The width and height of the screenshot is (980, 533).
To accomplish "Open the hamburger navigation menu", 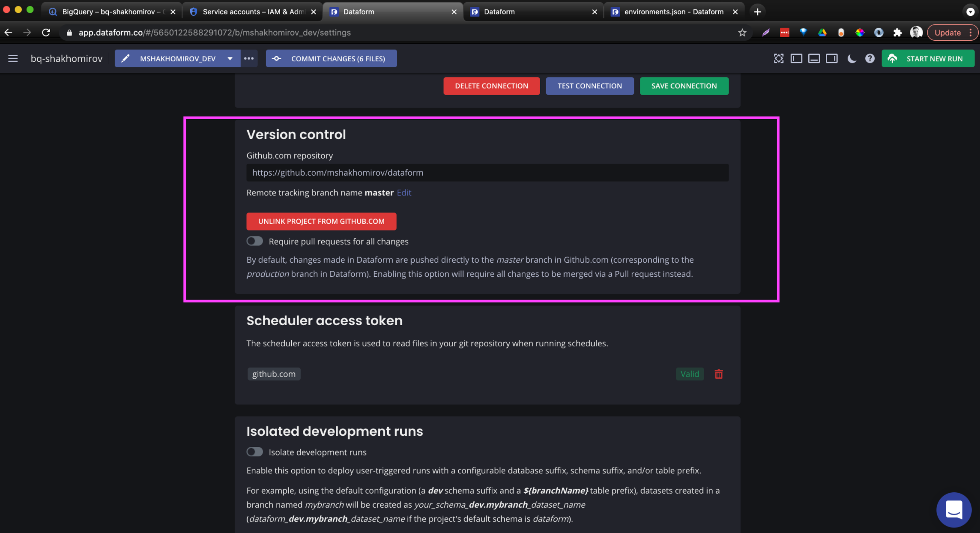I will [x=13, y=59].
